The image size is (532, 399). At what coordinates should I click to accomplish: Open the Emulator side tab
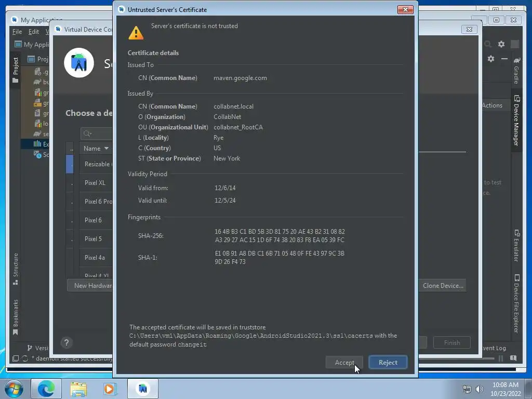[516, 246]
